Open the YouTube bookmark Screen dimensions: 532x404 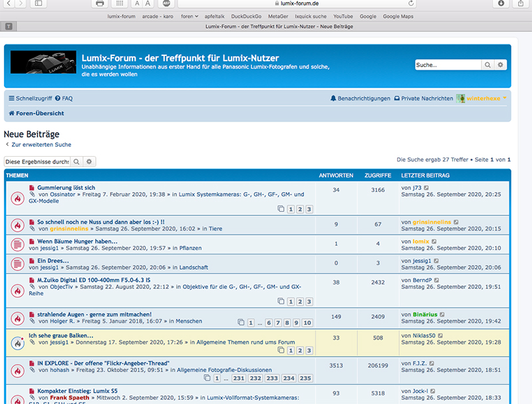coord(343,16)
